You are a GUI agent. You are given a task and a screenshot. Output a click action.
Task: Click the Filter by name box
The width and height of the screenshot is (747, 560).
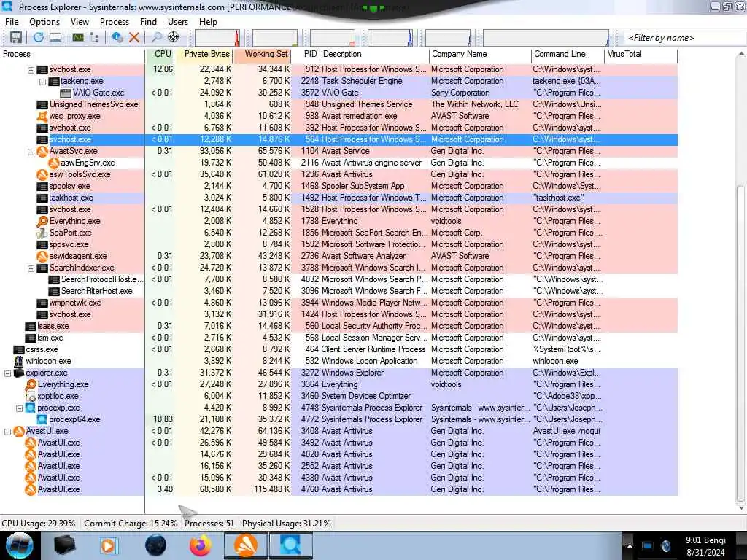(x=684, y=38)
